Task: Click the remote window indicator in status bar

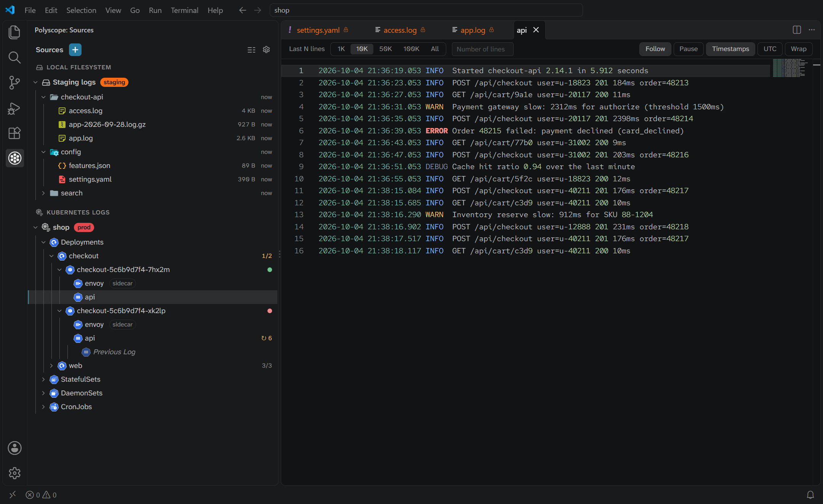Action: point(13,495)
